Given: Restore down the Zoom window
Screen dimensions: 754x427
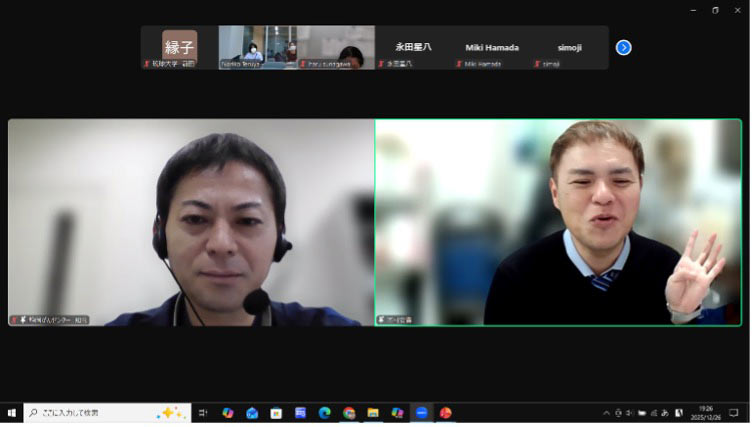Looking at the screenshot, I should [715, 10].
